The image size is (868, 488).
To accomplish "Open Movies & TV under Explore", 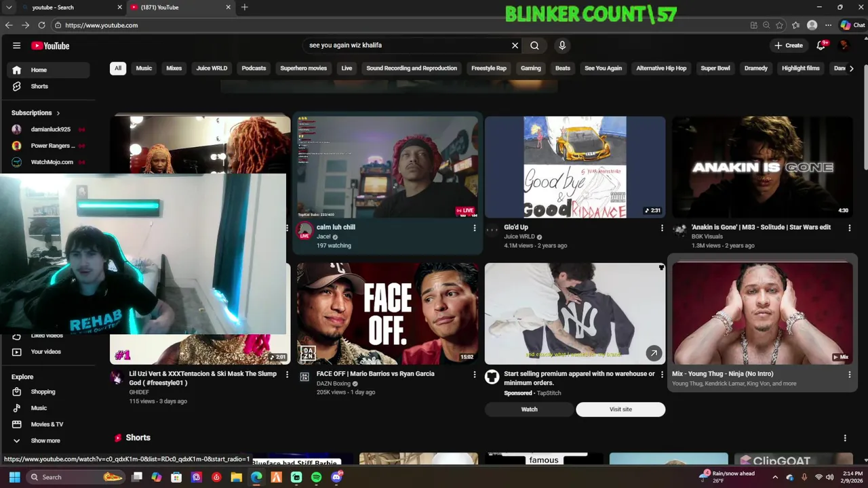I will [x=47, y=424].
